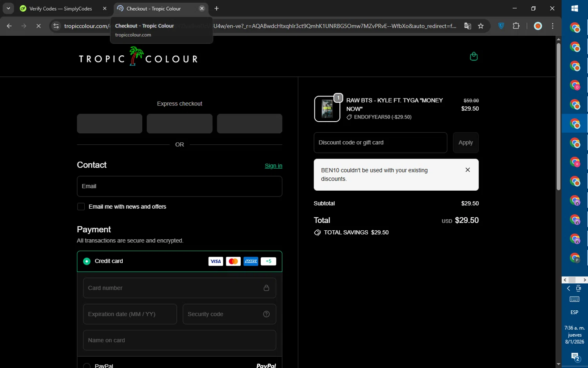Image resolution: width=588 pixels, height=368 pixels.
Task: Open the Windows Start button
Action: [x=575, y=9]
